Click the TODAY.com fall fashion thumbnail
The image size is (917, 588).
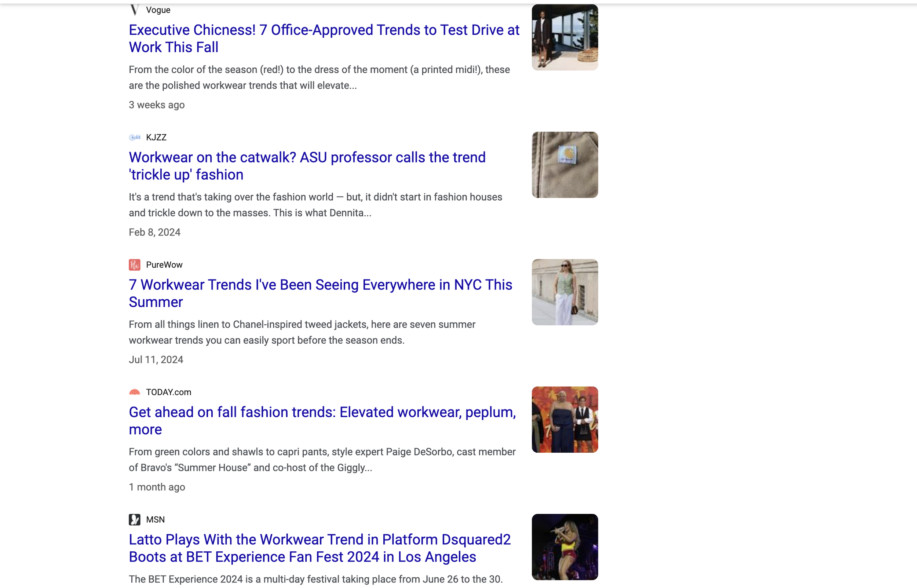[x=565, y=419]
